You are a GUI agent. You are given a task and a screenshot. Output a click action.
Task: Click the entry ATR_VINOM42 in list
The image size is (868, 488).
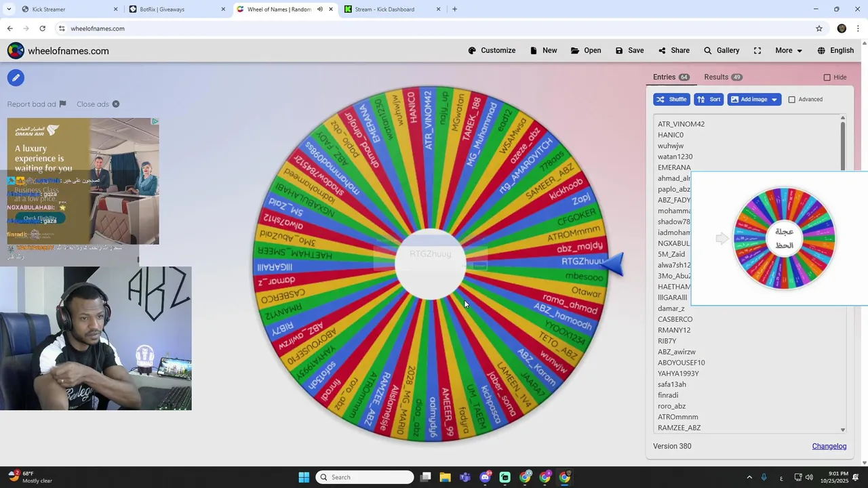pos(681,124)
